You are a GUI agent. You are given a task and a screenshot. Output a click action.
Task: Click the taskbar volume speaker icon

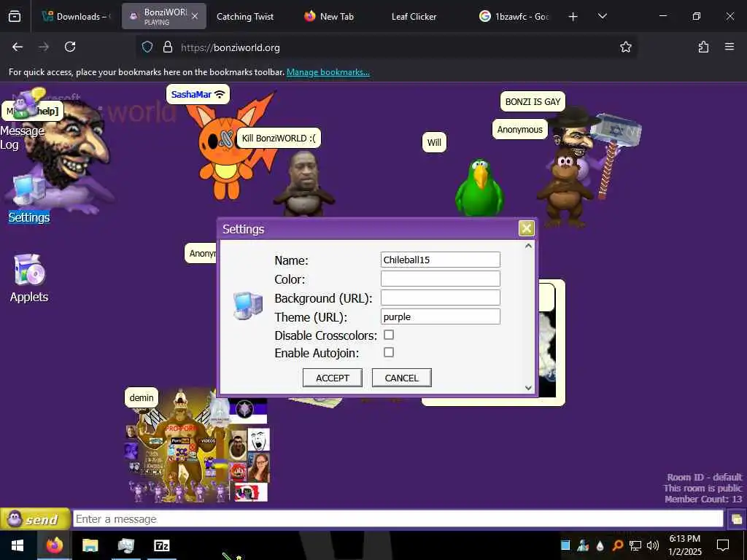(x=653, y=545)
